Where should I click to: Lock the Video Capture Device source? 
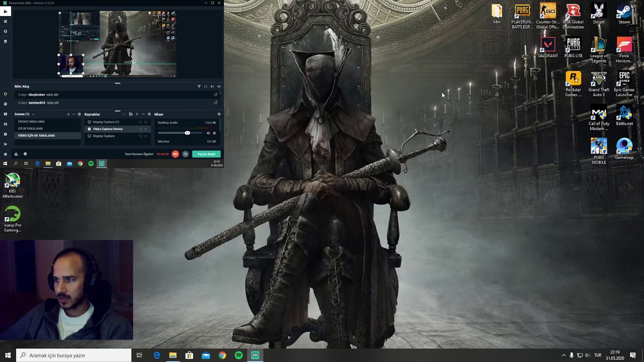tap(140, 129)
